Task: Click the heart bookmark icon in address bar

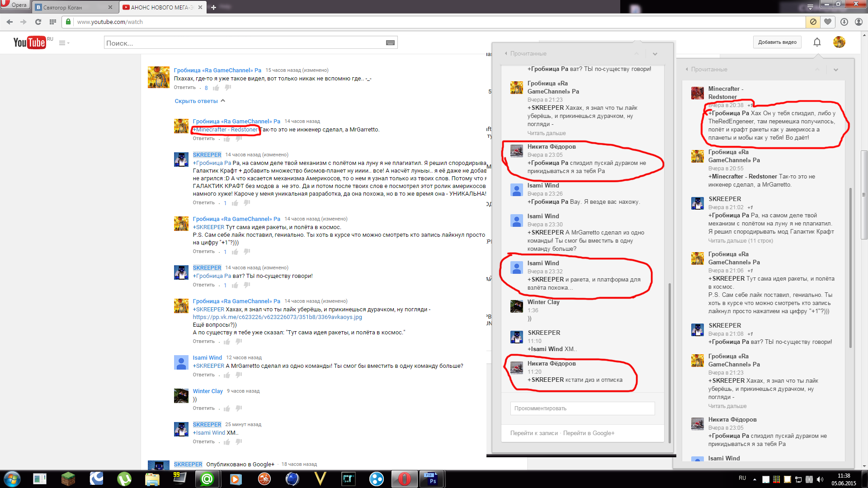Action: 828,22
